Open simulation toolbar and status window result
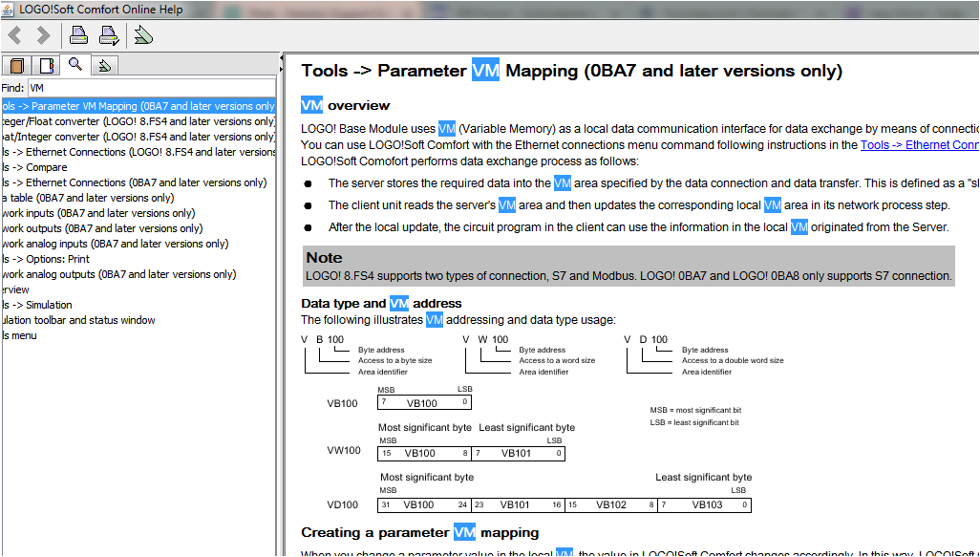Image resolution: width=980 pixels, height=557 pixels. click(79, 320)
